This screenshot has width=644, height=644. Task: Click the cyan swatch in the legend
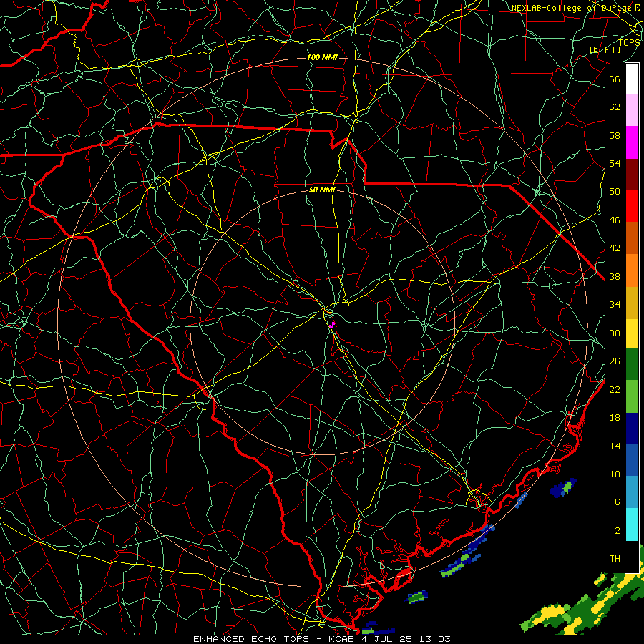coord(632,525)
